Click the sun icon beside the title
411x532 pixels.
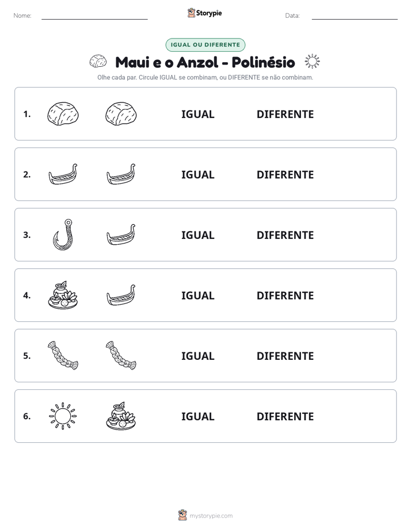tap(312, 62)
